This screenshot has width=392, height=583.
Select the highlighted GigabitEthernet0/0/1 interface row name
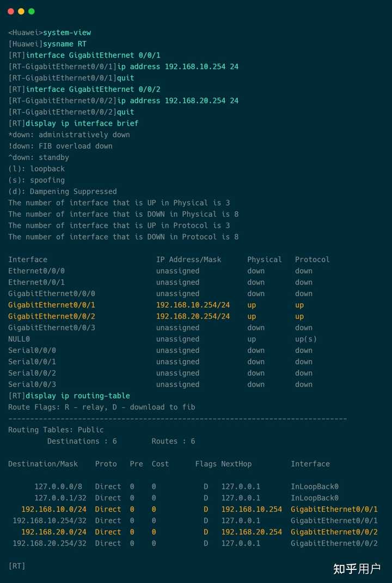click(51, 305)
